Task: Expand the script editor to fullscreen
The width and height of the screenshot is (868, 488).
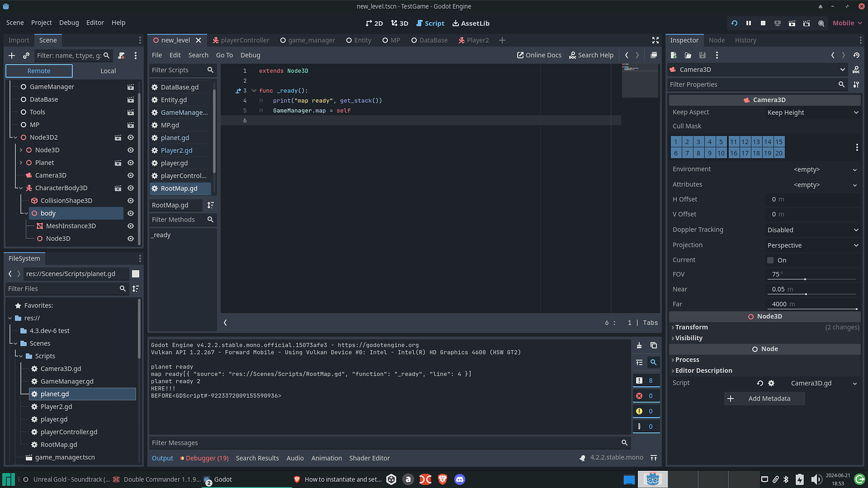Action: [x=655, y=40]
